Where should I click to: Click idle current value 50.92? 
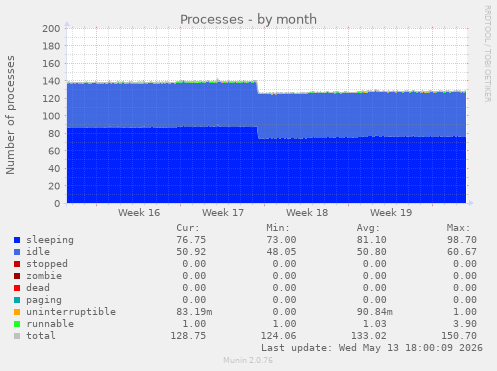(191, 252)
